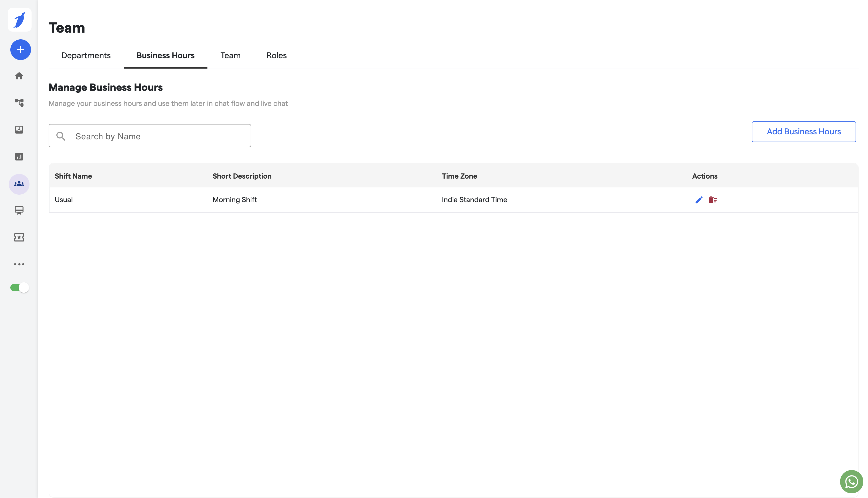Switch to the Departments tab

pos(86,55)
